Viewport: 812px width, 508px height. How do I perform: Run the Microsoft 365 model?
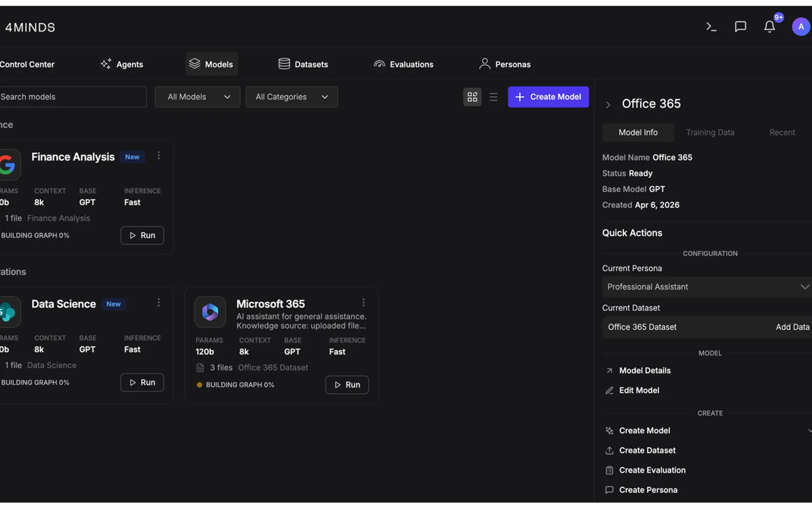(x=347, y=385)
